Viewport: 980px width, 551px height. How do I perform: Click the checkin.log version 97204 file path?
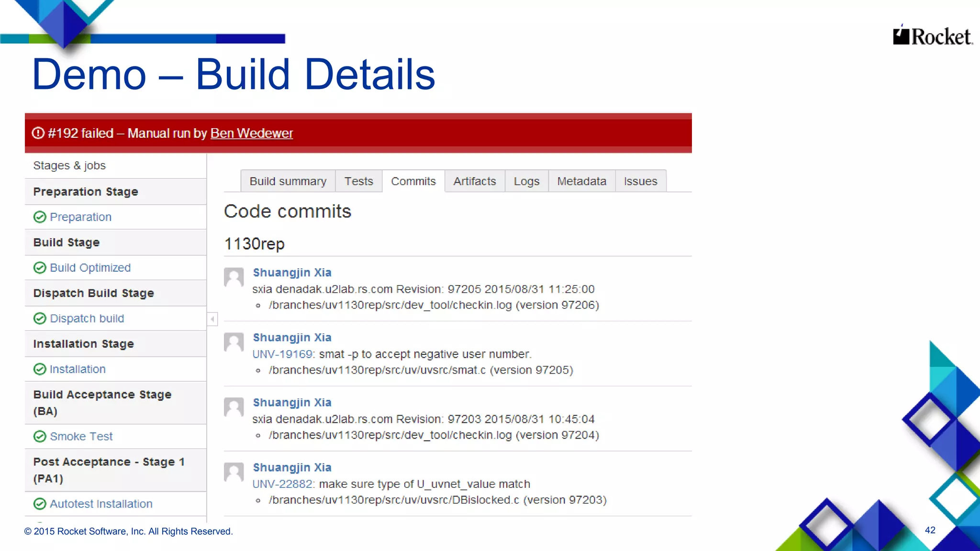[434, 435]
